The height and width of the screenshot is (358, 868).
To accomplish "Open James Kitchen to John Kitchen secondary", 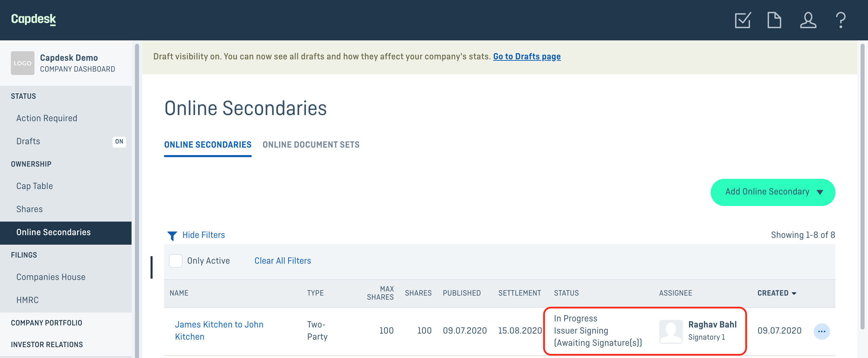I will tap(219, 331).
